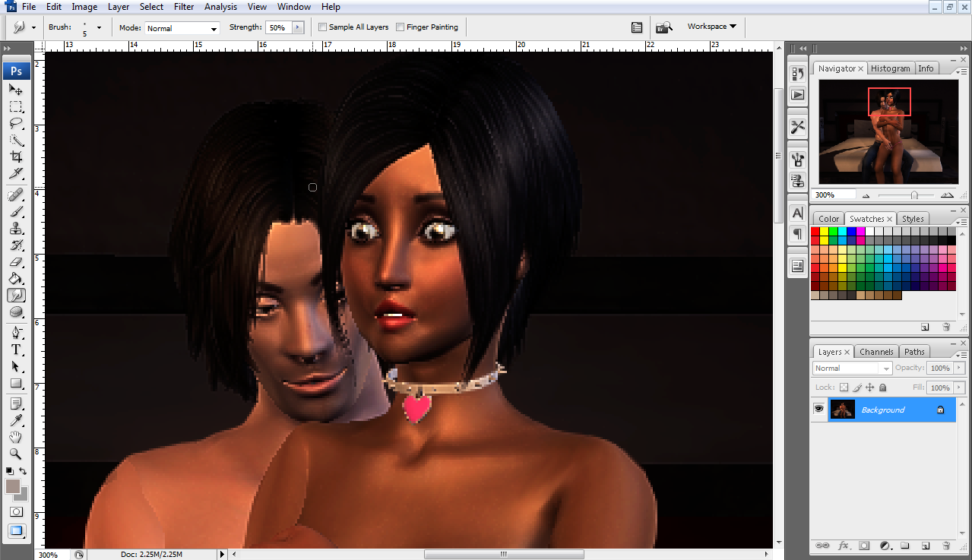Image resolution: width=972 pixels, height=560 pixels.
Task: Open the layer blend mode dropdown
Action: (852, 368)
